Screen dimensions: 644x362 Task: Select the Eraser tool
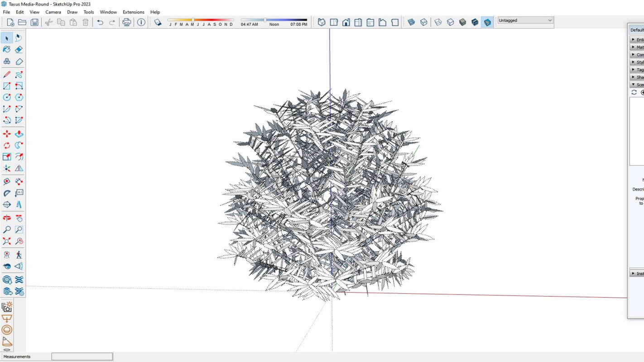pos(19,49)
